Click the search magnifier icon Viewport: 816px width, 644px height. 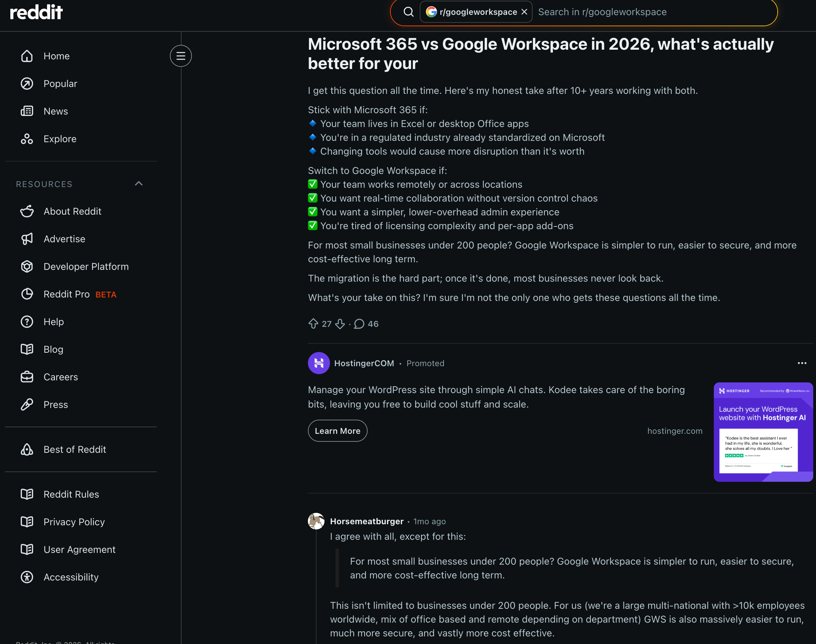pyautogui.click(x=408, y=12)
